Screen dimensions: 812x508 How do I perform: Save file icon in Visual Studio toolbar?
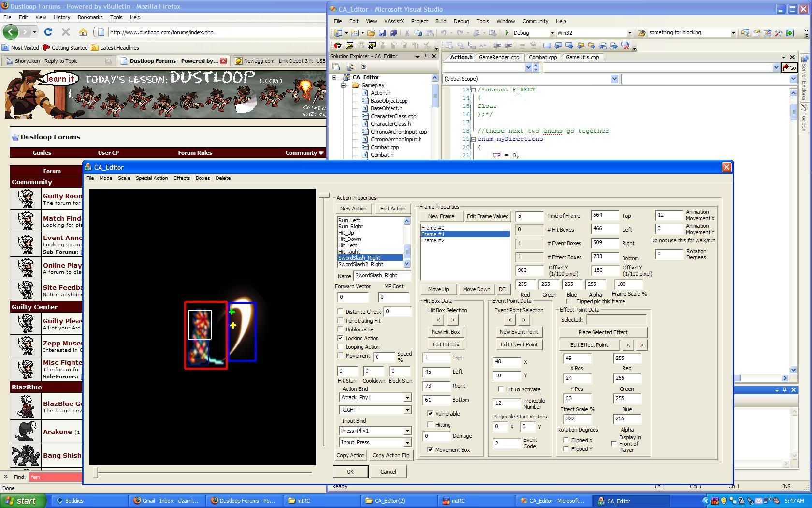click(x=382, y=33)
